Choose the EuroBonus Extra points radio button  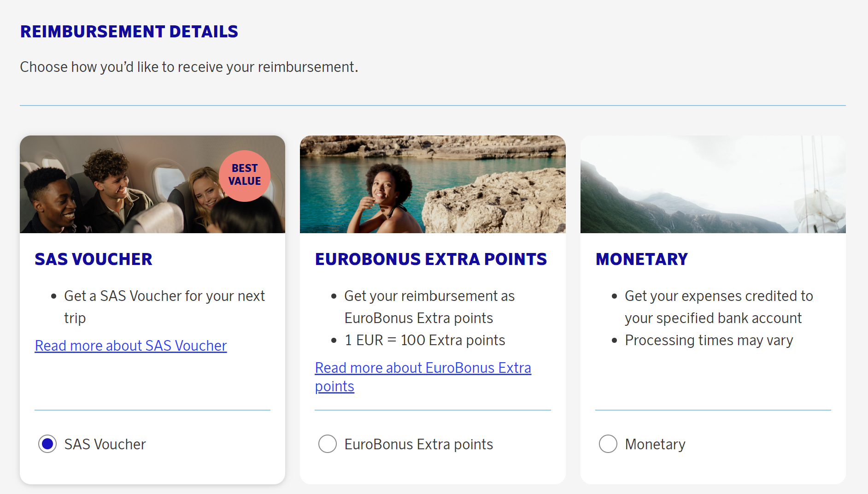pos(328,444)
